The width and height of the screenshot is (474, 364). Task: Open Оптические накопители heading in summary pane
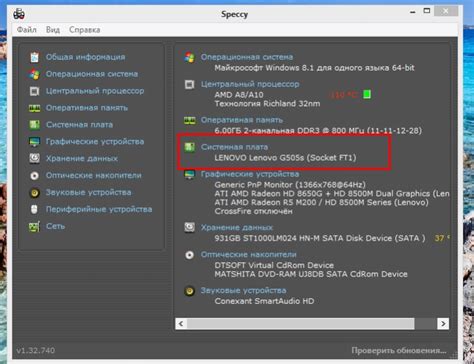248,255
